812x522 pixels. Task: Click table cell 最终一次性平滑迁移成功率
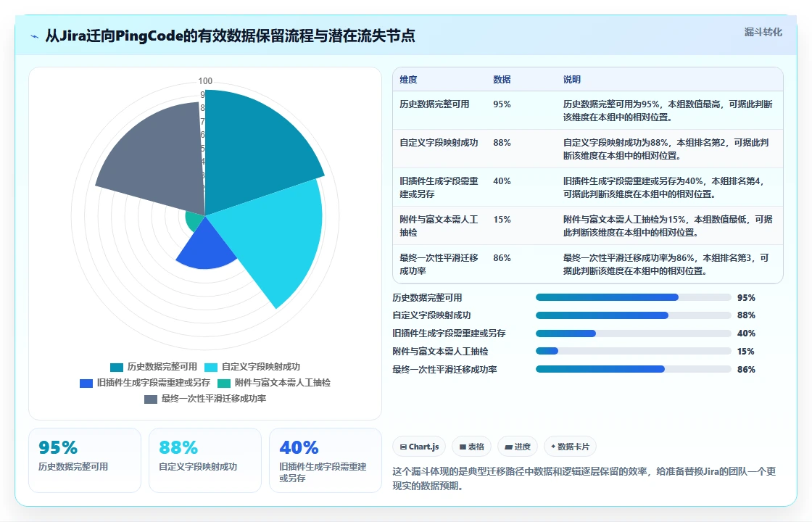pos(439,264)
